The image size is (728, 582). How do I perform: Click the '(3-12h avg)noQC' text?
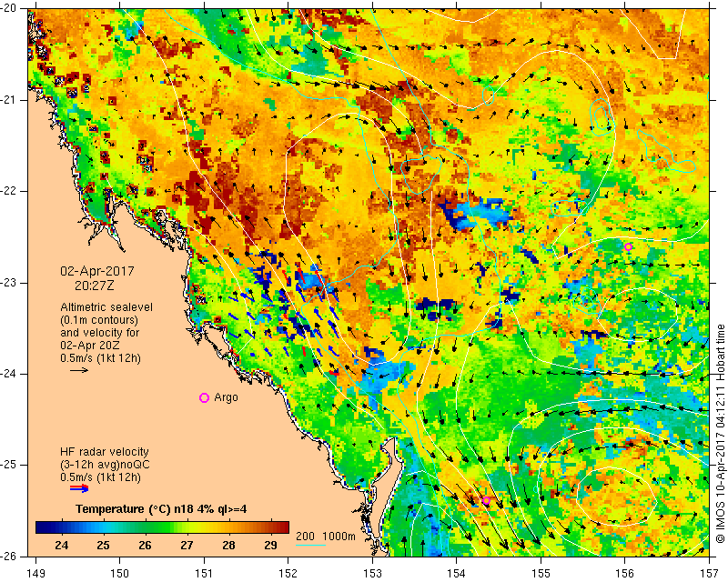pyautogui.click(x=105, y=465)
